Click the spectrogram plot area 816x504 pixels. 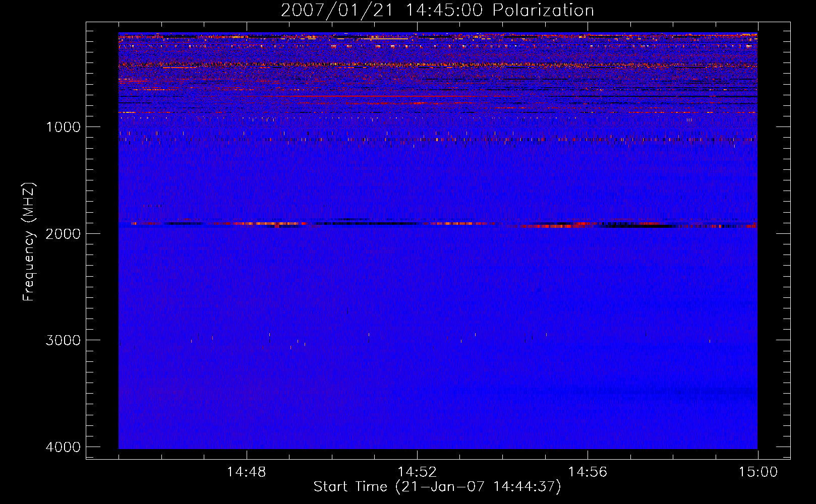pos(438,240)
